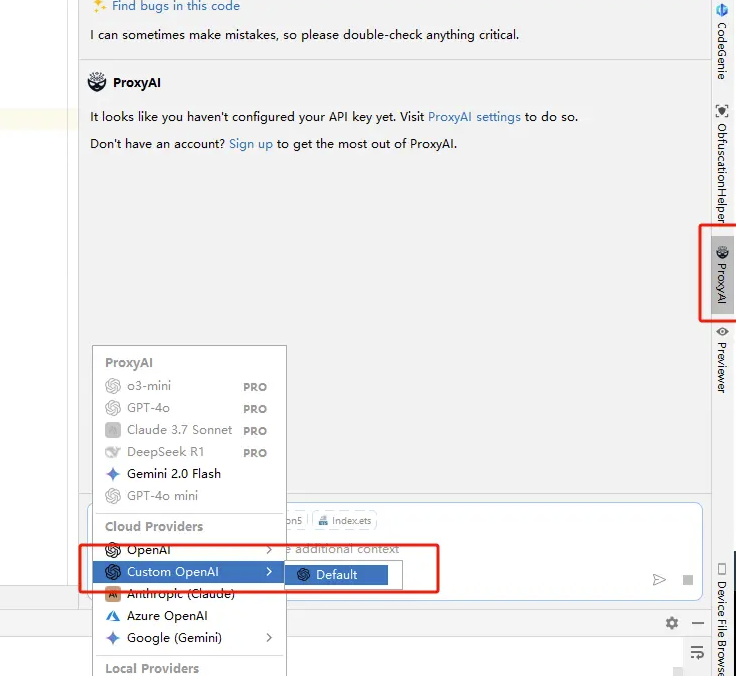This screenshot has width=736, height=676.
Task: Open the Device File Browser side tab
Action: [x=722, y=619]
